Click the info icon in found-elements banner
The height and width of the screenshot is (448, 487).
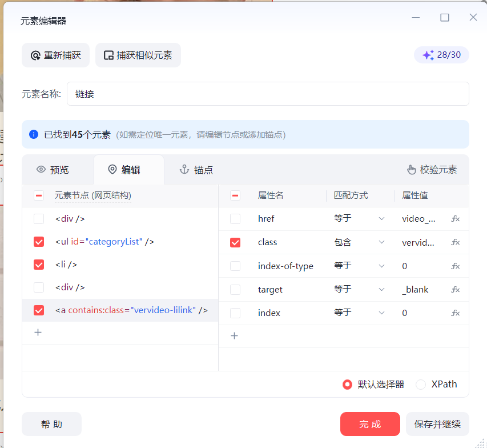click(34, 134)
